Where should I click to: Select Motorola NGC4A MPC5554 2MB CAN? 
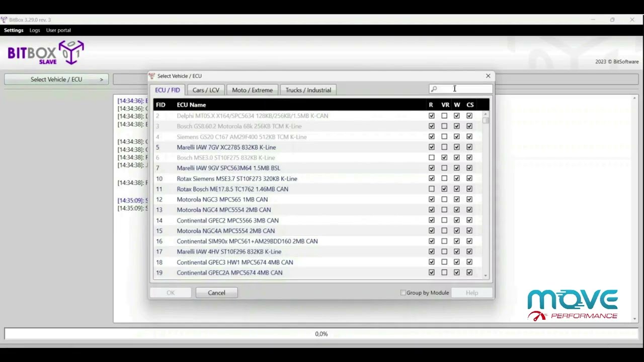(317, 231)
